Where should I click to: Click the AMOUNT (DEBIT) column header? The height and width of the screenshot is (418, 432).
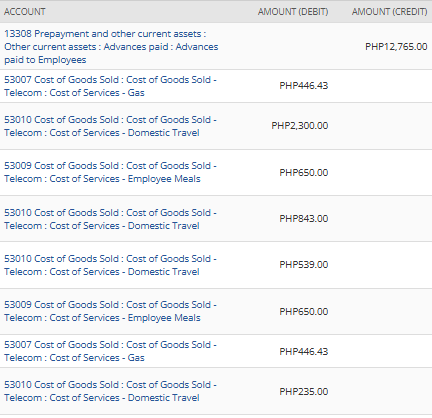pos(293,12)
